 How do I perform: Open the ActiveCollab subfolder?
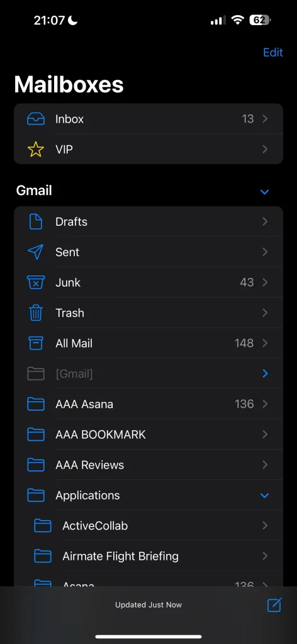point(148,526)
